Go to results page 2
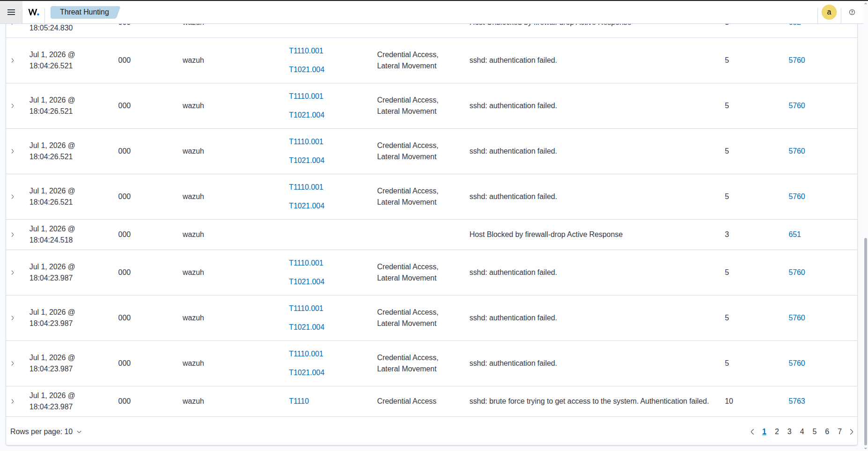Viewport: 868px width, 451px height. (x=777, y=432)
